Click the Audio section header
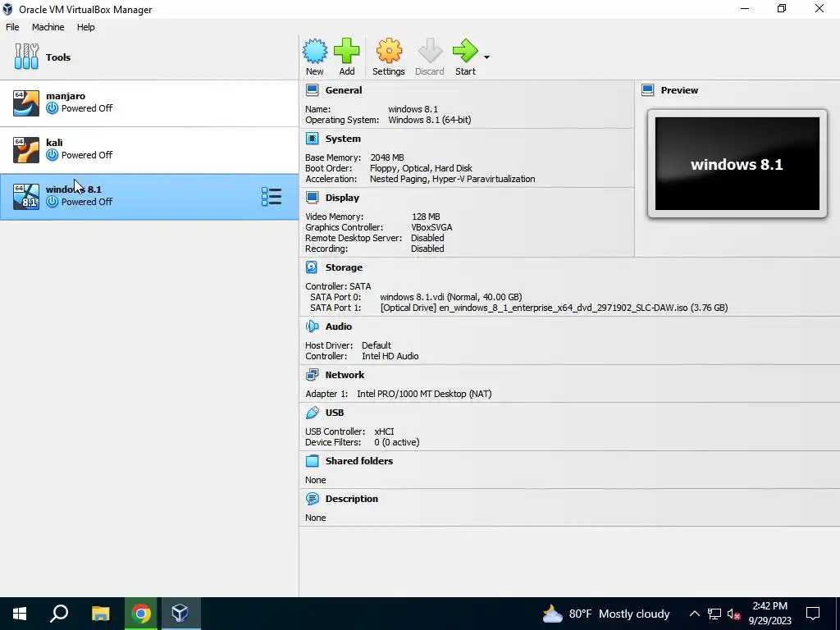840x630 pixels. 339,326
